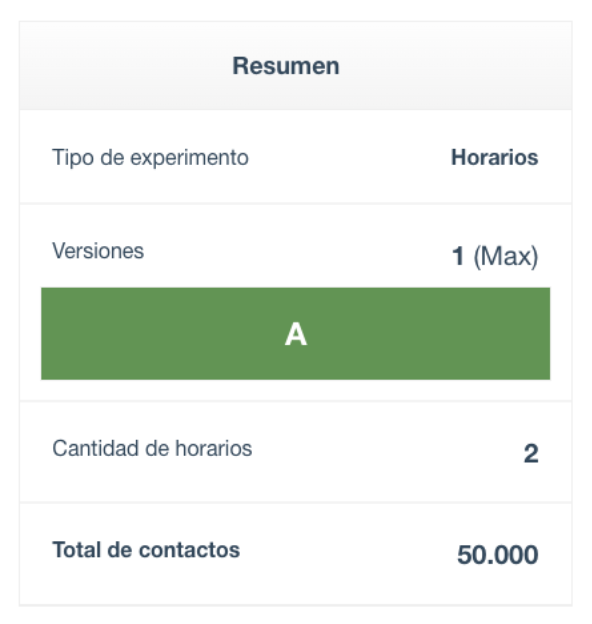592x624 pixels.
Task: Click the (Max) text beside versions
Action: click(x=506, y=256)
